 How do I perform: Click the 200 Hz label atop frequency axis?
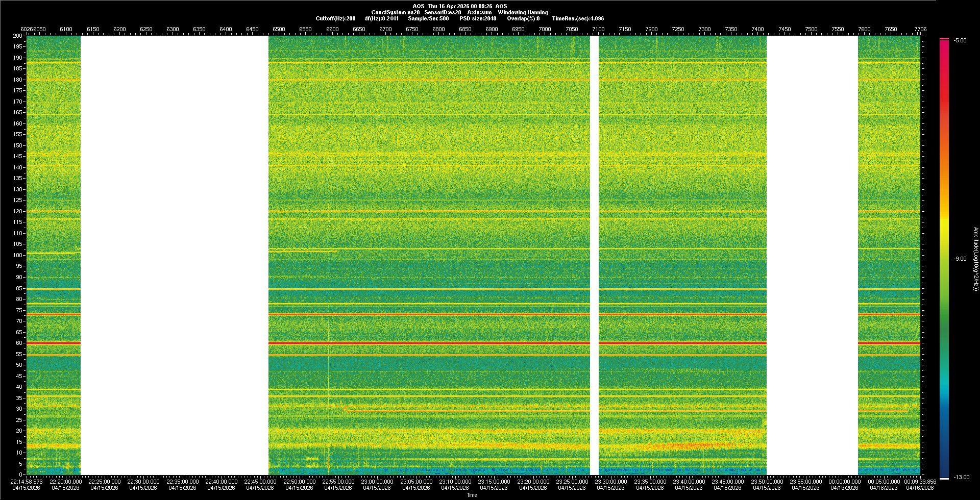coord(17,36)
